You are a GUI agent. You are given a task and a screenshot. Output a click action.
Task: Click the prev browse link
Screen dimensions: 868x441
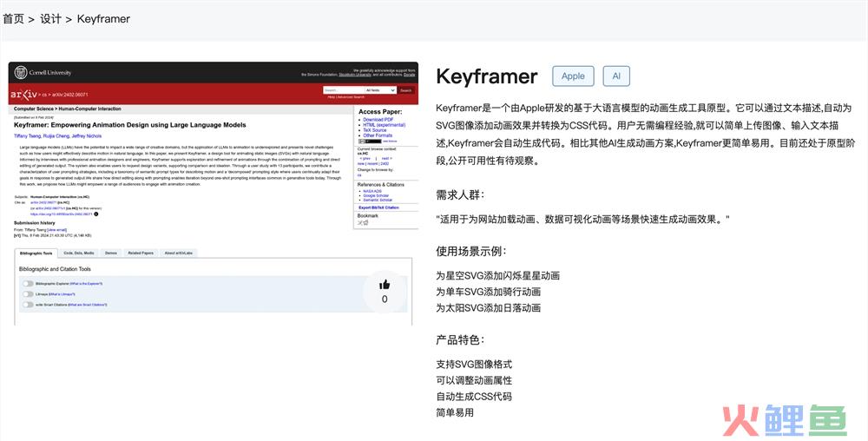tap(365, 158)
